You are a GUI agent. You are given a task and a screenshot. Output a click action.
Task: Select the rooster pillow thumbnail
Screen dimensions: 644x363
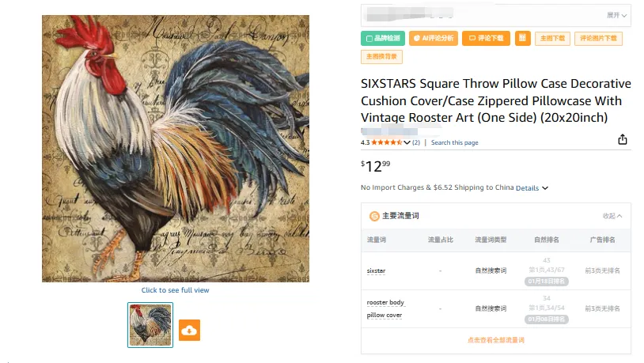[150, 325]
